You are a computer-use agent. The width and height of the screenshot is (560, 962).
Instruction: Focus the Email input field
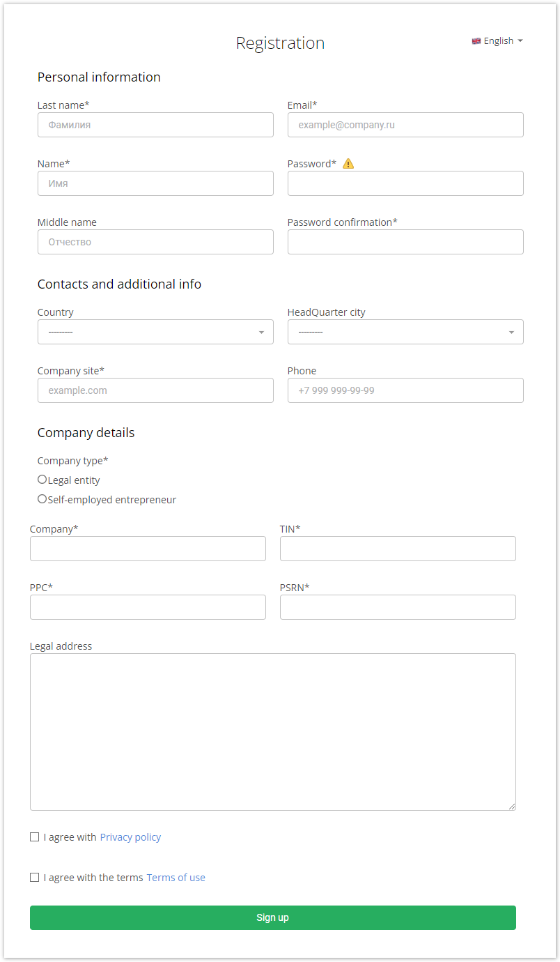pyautogui.click(x=405, y=125)
